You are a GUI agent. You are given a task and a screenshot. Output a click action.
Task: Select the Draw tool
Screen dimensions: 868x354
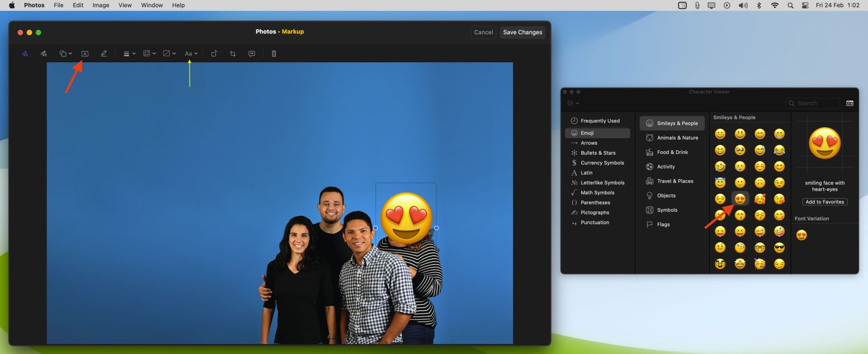(43, 54)
